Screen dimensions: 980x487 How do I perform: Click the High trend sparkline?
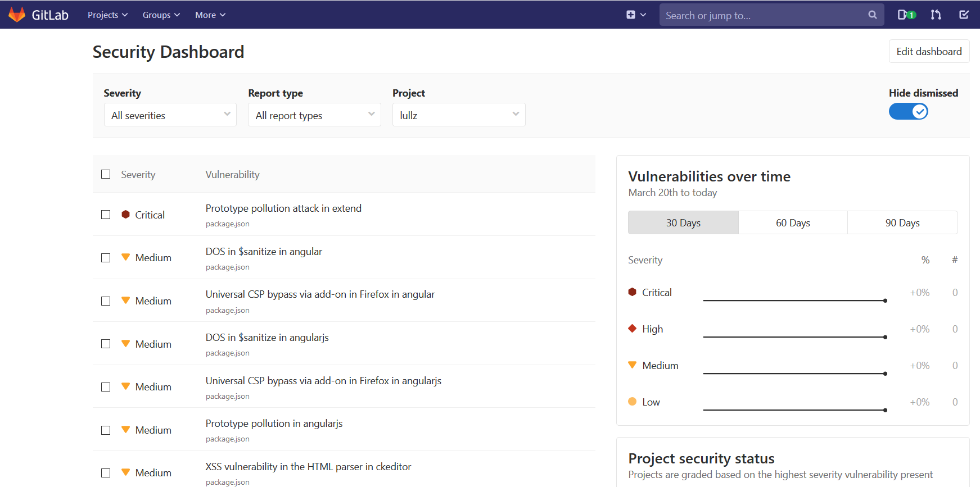795,337
